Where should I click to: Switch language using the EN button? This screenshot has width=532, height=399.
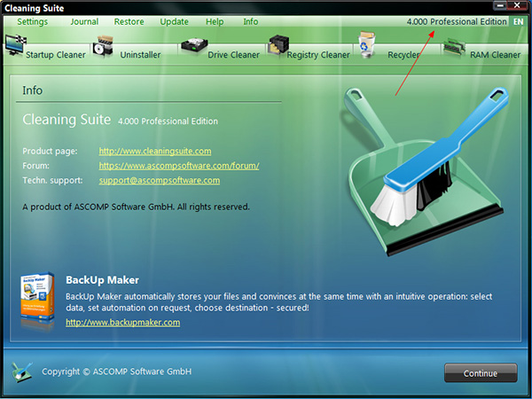click(518, 21)
